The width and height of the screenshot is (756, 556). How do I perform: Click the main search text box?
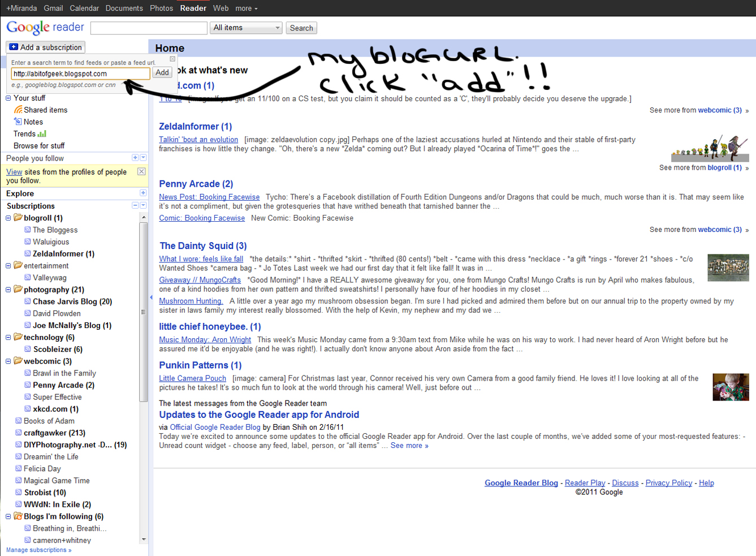point(149,28)
